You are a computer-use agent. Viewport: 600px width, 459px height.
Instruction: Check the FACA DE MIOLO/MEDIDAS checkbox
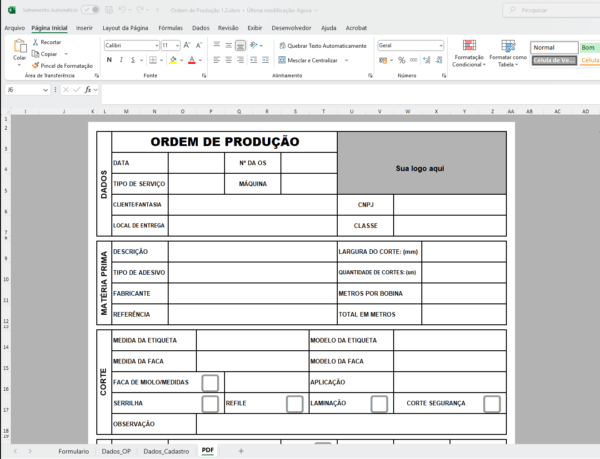[210, 383]
